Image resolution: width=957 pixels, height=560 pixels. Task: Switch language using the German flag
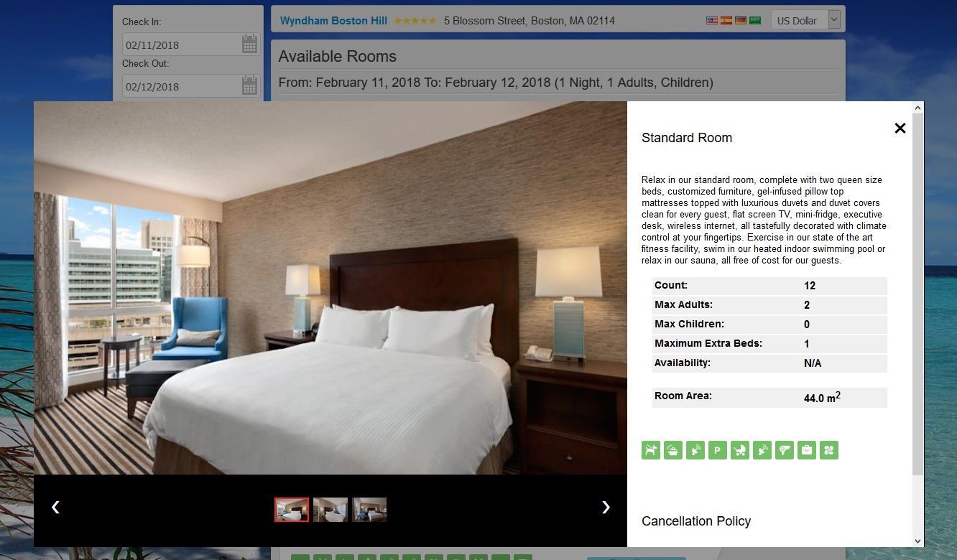[741, 21]
